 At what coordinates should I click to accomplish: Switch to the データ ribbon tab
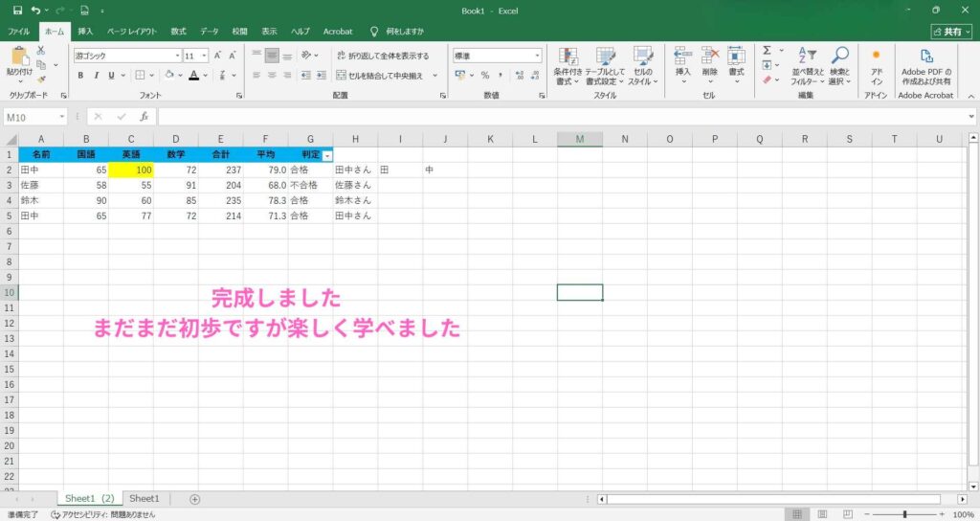210,32
